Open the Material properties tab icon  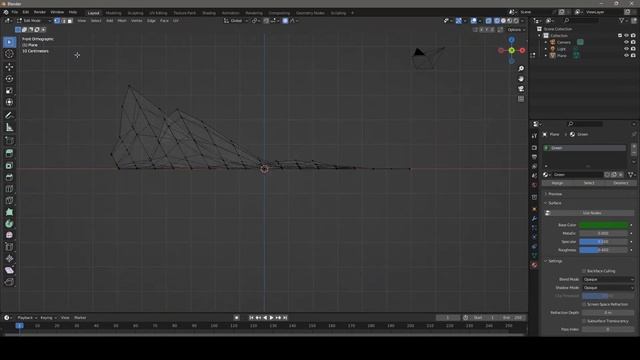534,265
